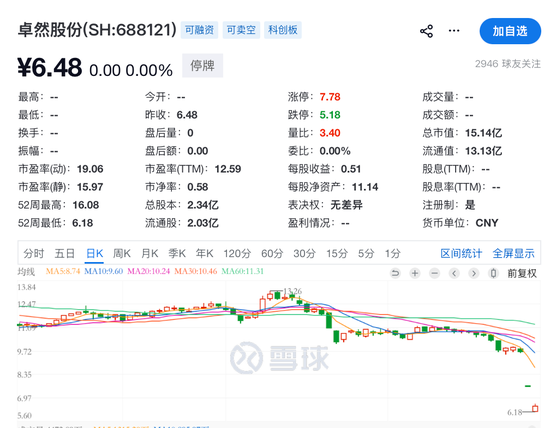
Task: Click the MA10:9.60 indicator label
Action: point(103,271)
